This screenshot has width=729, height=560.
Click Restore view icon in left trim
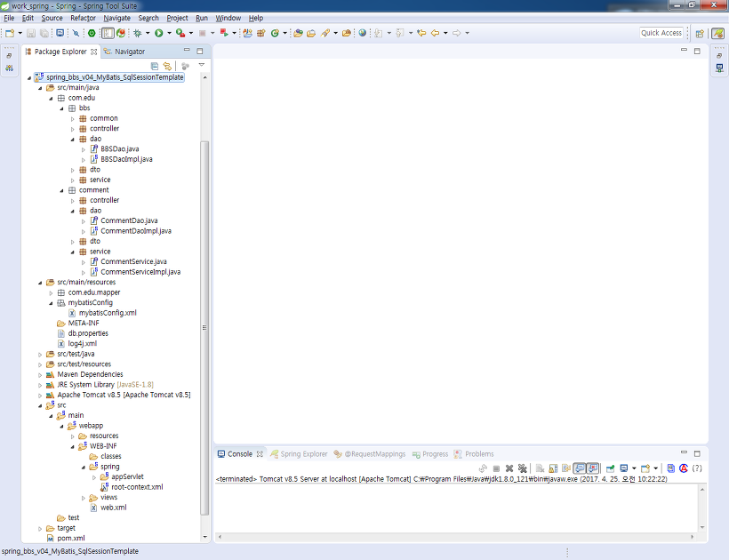click(9, 55)
